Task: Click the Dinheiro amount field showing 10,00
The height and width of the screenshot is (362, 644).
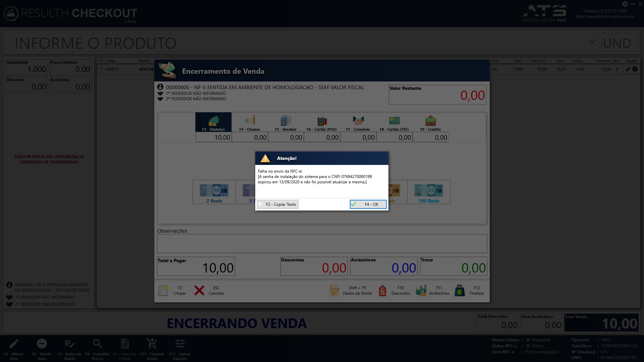Action: [x=213, y=137]
